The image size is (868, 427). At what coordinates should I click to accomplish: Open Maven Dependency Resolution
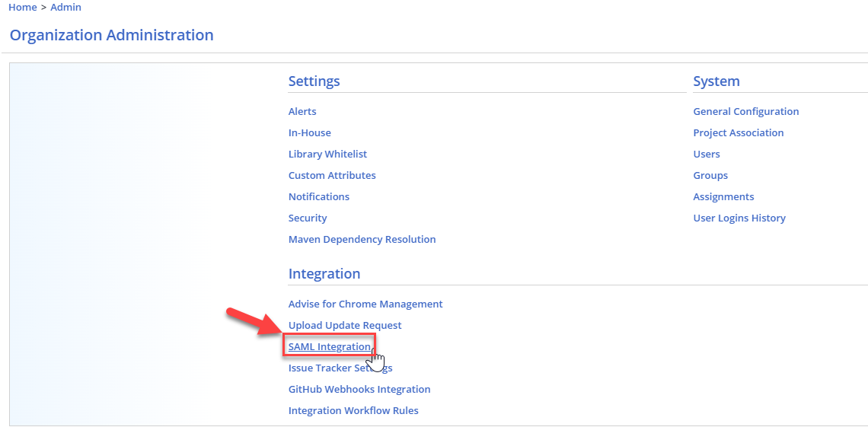(x=362, y=239)
